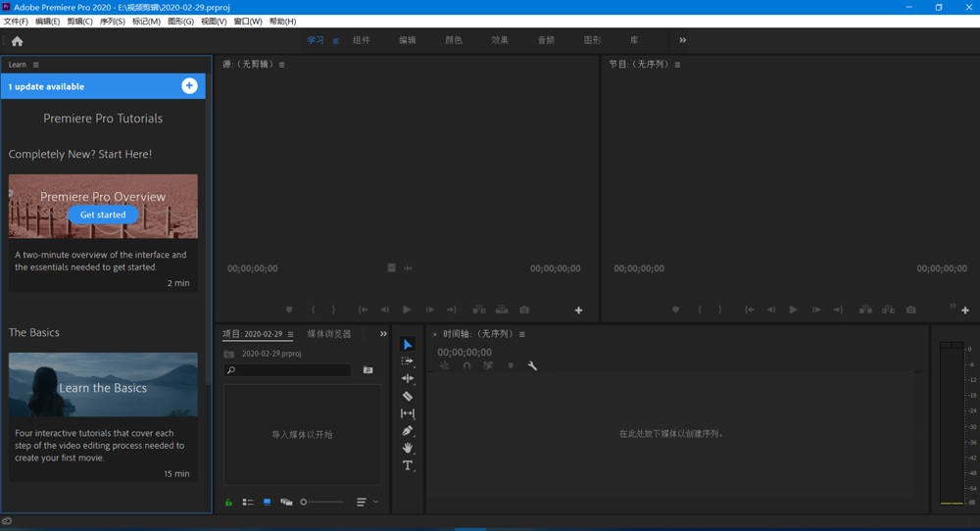The width and height of the screenshot is (980, 531).
Task: Click Overwrite button in Source monitor
Action: [502, 310]
